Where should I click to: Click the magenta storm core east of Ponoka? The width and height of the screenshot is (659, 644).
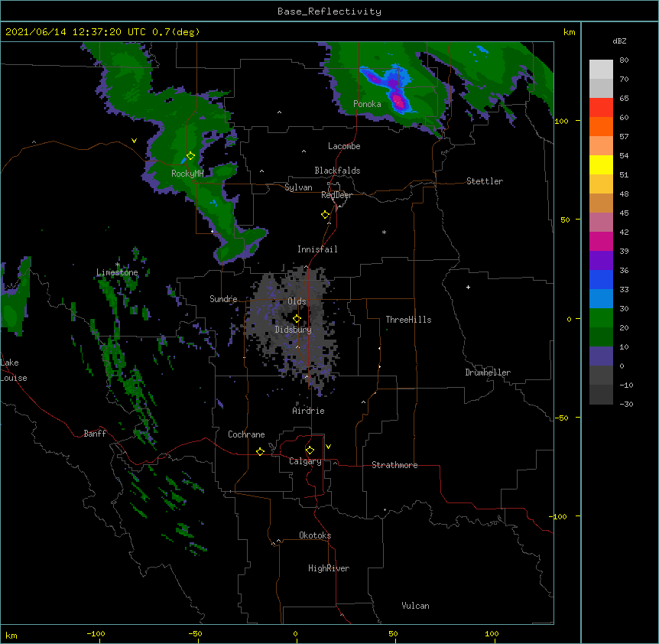[x=398, y=100]
